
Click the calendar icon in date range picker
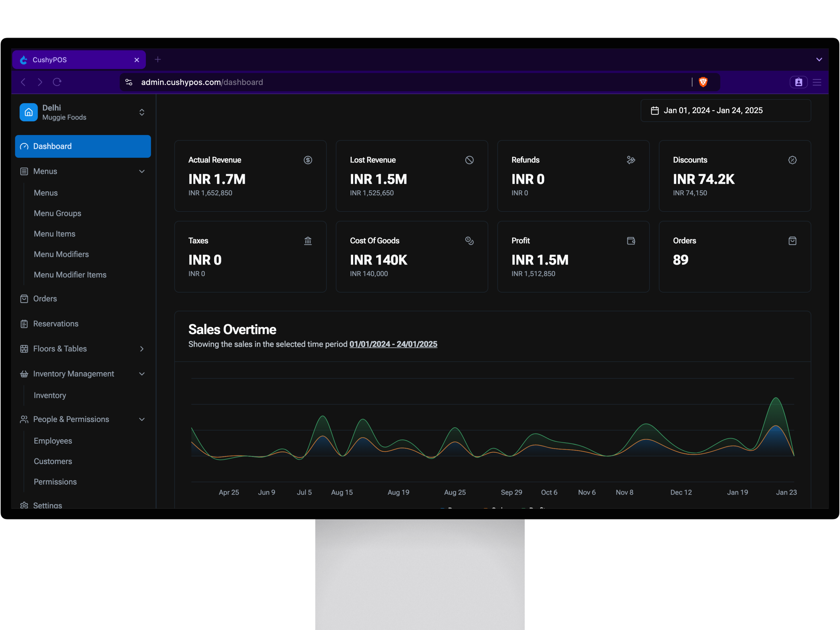pos(655,111)
